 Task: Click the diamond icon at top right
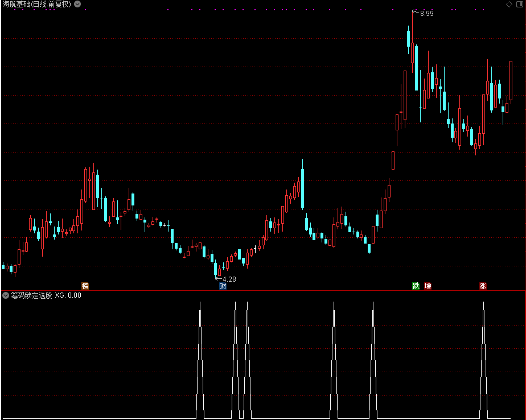click(x=509, y=4)
